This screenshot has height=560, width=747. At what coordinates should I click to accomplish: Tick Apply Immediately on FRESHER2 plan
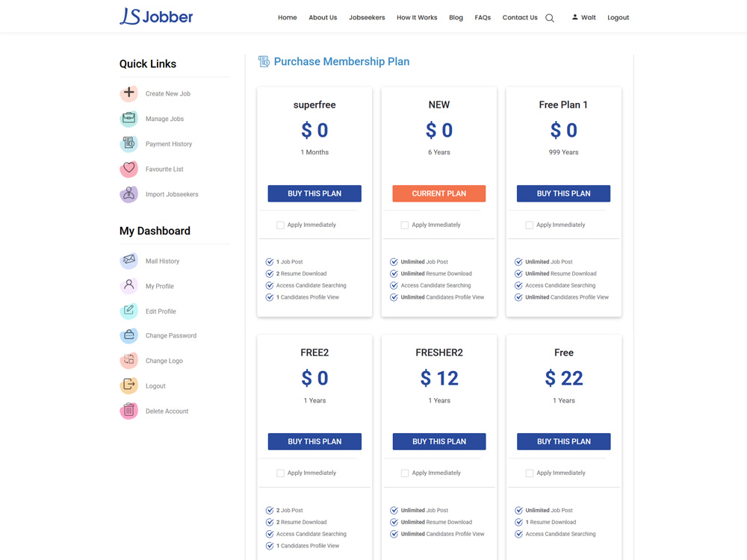[404, 473]
